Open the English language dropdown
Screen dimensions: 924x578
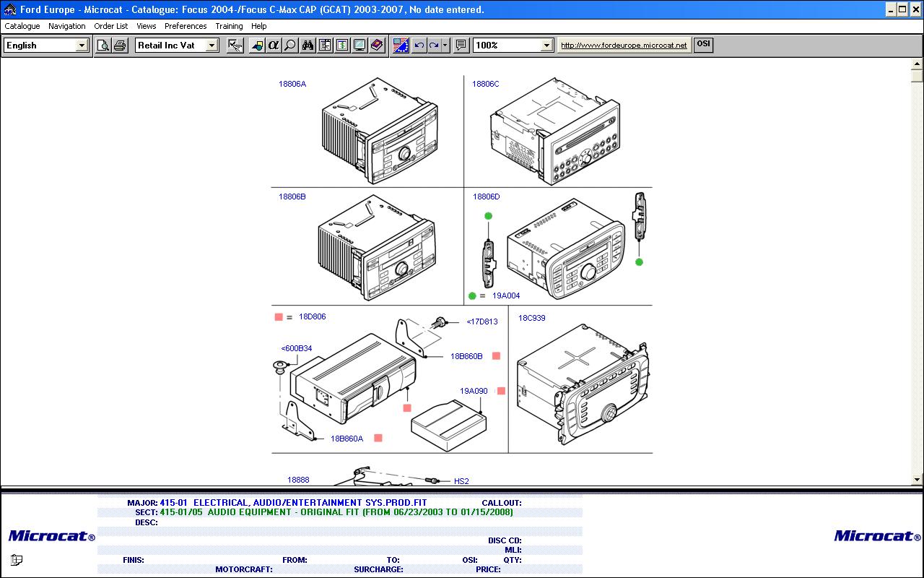pyautogui.click(x=82, y=46)
